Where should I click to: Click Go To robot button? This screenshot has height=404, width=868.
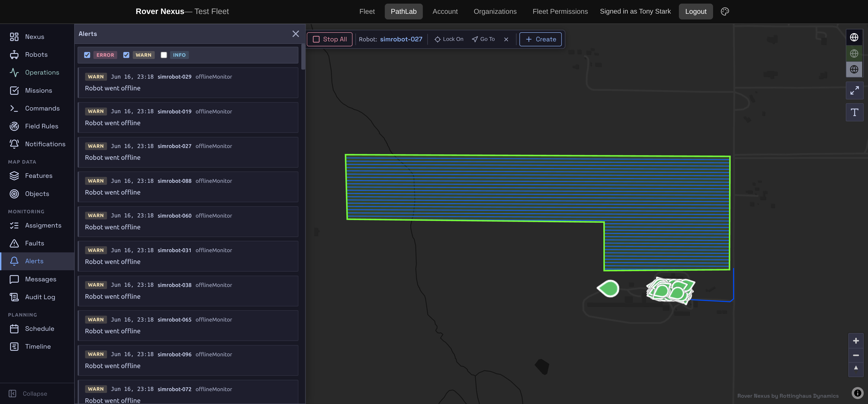pos(483,39)
